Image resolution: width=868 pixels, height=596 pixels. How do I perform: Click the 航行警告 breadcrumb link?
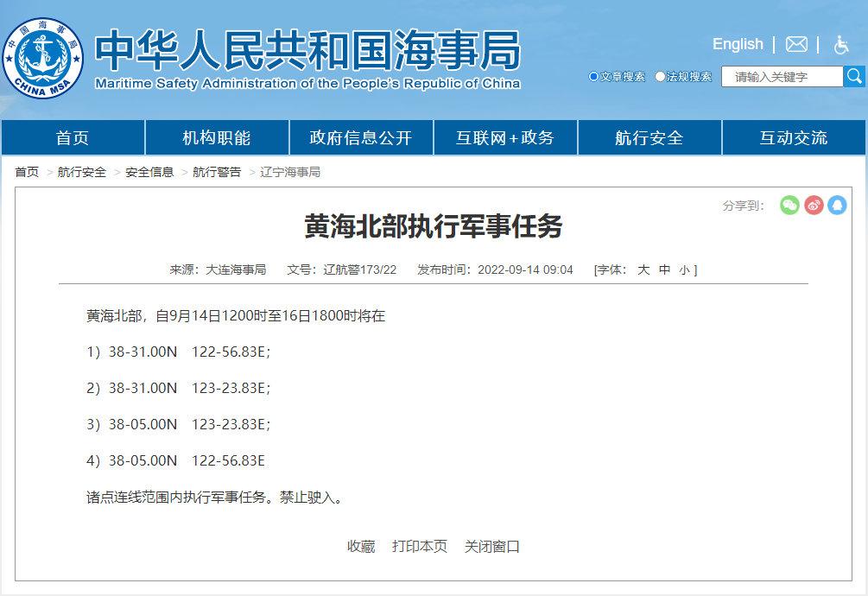coord(217,172)
